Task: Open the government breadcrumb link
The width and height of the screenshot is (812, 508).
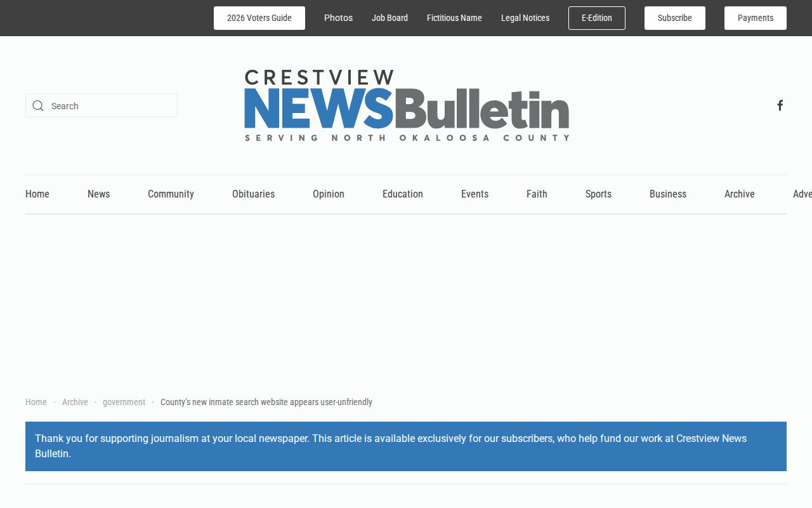Action: click(x=124, y=402)
